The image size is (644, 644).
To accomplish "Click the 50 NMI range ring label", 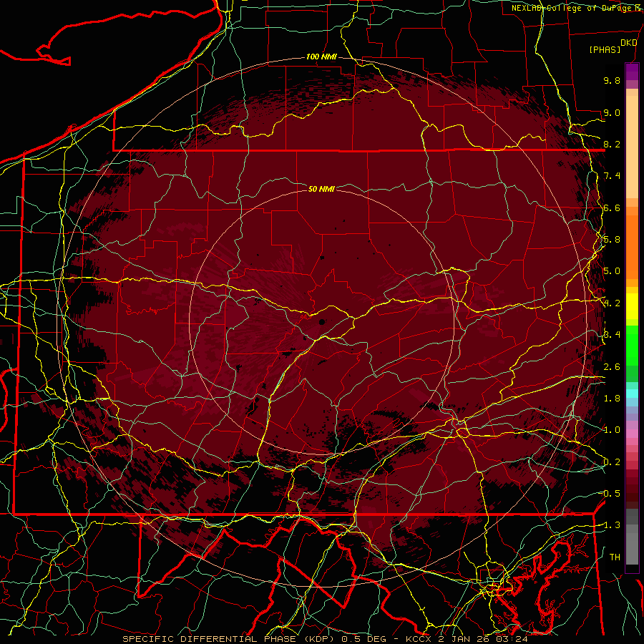I will (321, 189).
